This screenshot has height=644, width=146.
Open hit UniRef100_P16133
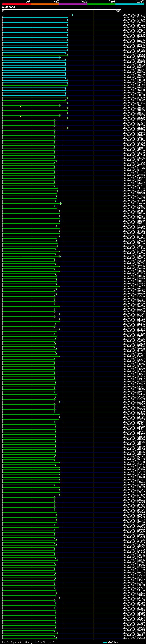(134, 87)
